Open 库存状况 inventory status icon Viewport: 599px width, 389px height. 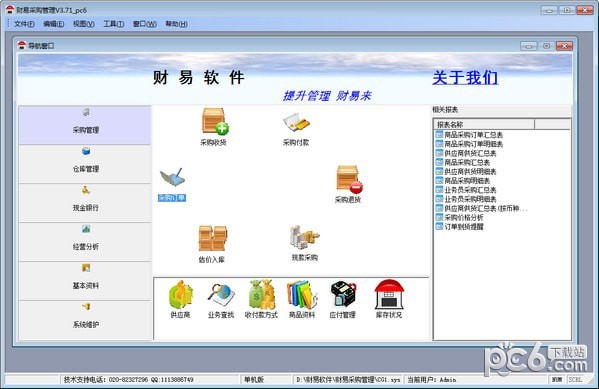[x=389, y=299]
